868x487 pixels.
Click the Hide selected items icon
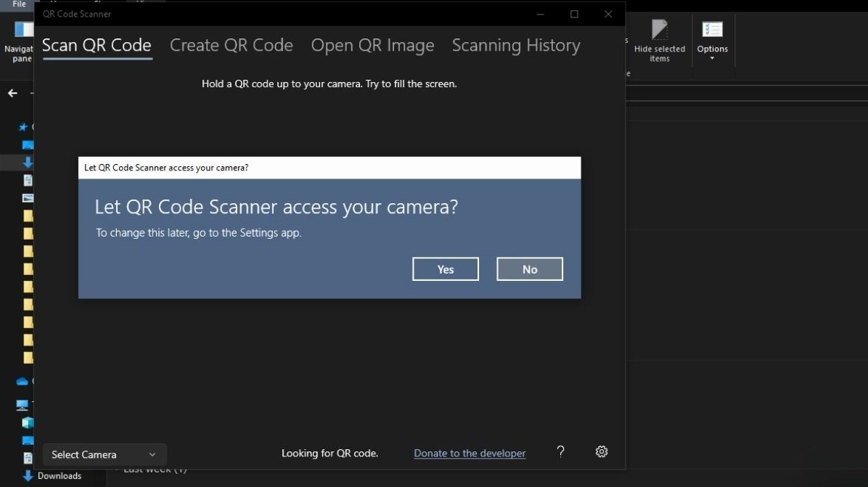659,30
